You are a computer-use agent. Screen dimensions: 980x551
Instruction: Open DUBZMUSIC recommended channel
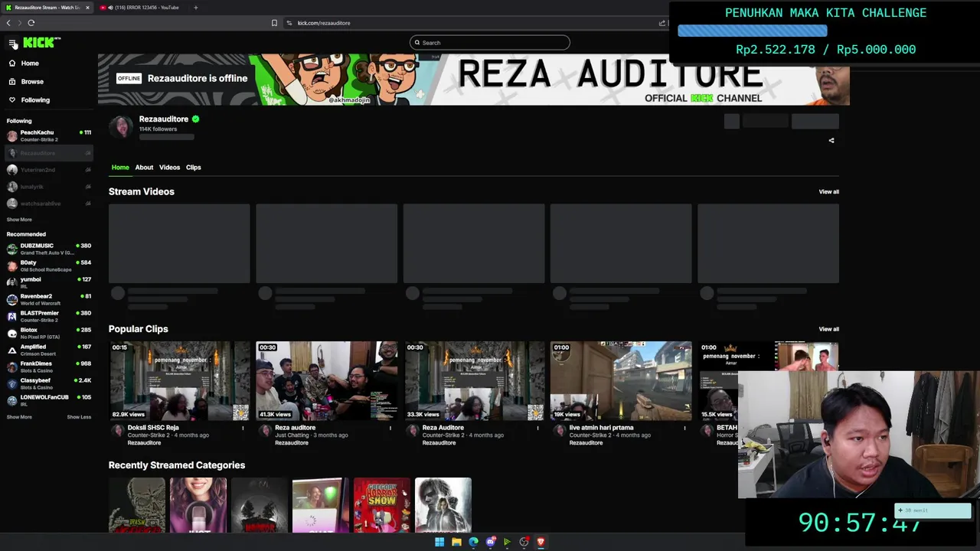click(x=47, y=249)
